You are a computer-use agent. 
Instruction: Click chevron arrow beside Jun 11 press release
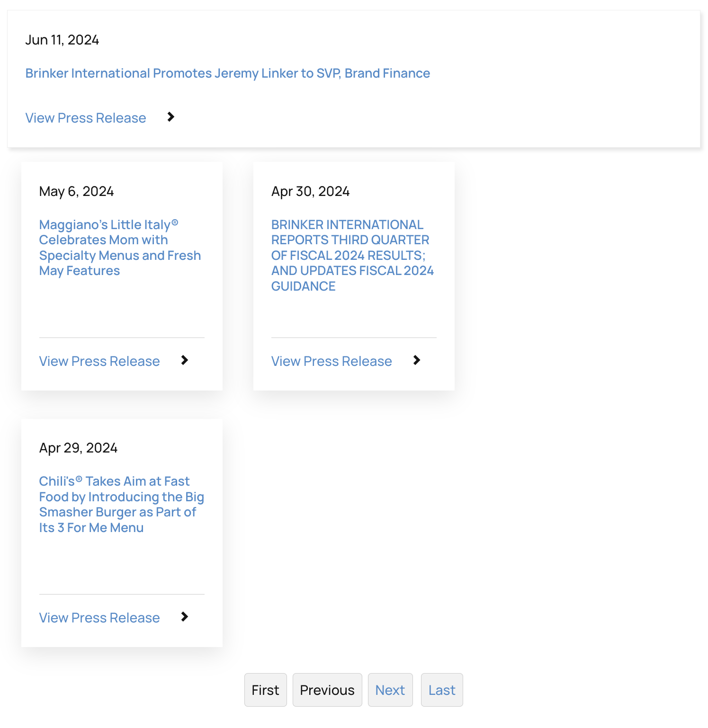pos(171,117)
